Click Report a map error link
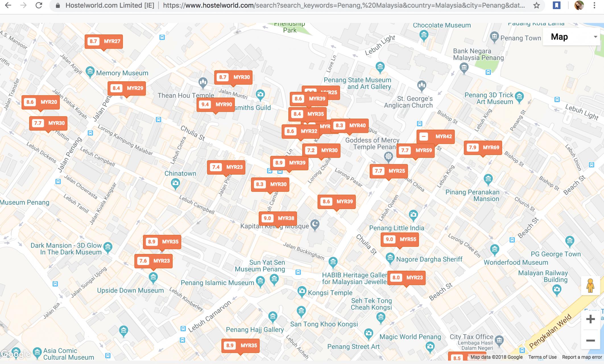Viewport: 604px width, 364px height. (582, 357)
